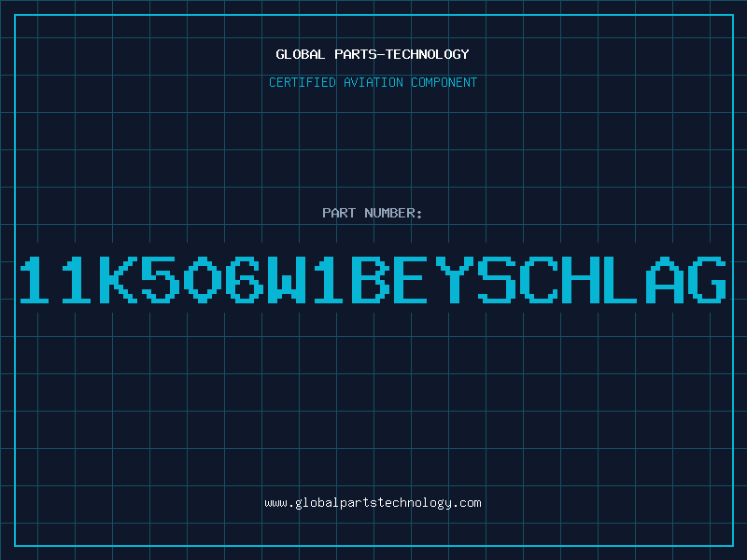Click the GLOBAL PARTS-TECHNOLOGY heading
747x560 pixels.
[373, 54]
